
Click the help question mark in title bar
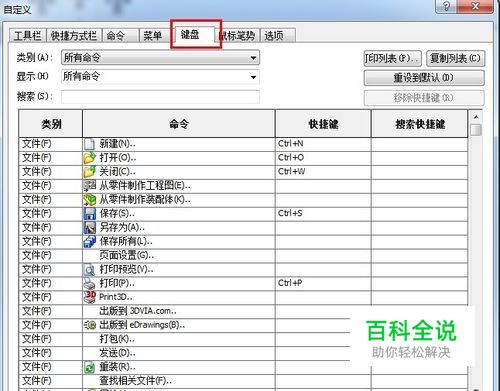tap(447, 6)
